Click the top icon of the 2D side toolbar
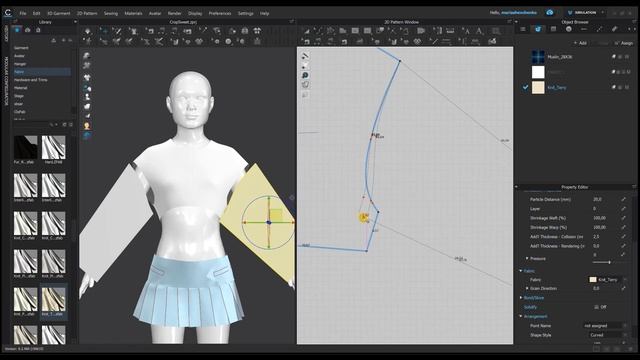640x360 pixels. [x=305, y=56]
